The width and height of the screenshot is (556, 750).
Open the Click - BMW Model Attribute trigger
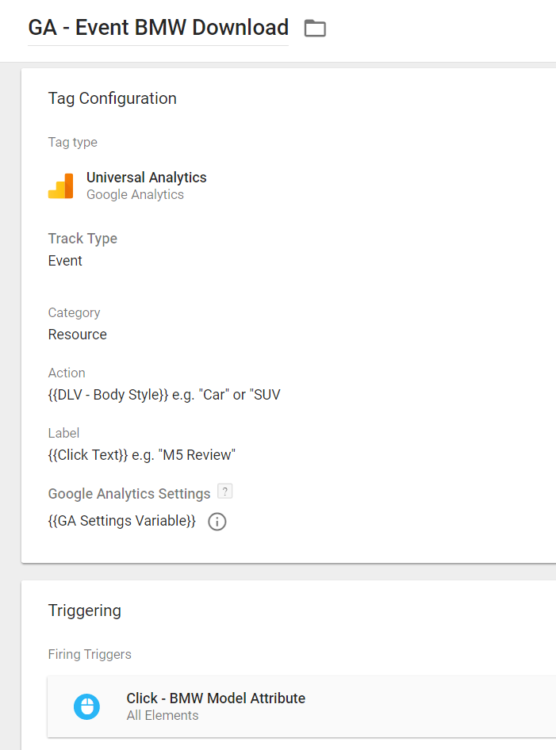pos(301,706)
